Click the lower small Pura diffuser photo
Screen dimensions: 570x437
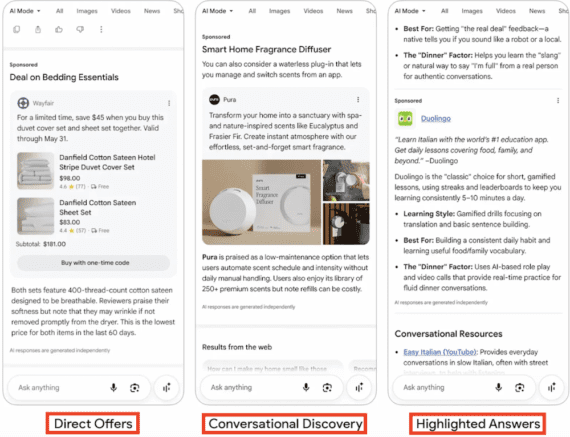click(346, 224)
